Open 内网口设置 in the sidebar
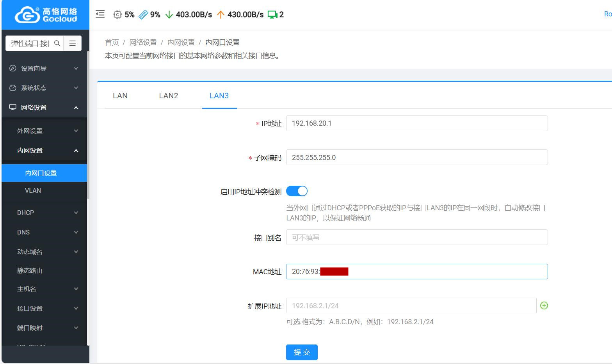The width and height of the screenshot is (612, 364). [x=44, y=173]
